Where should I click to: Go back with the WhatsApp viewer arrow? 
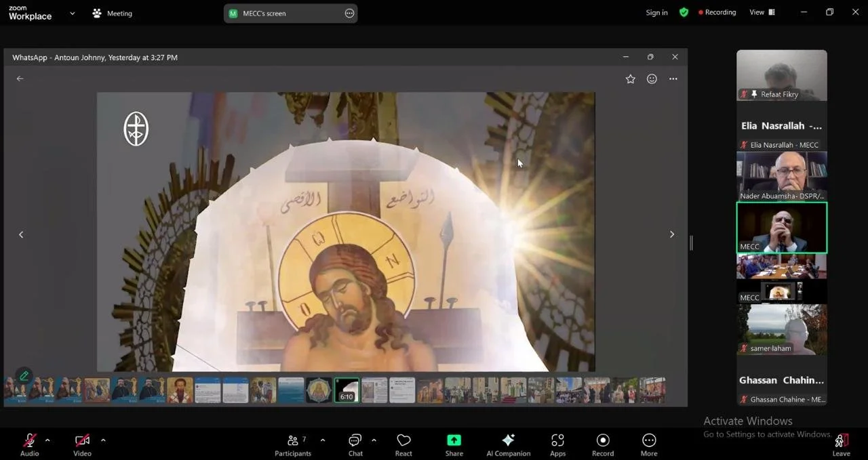20,79
